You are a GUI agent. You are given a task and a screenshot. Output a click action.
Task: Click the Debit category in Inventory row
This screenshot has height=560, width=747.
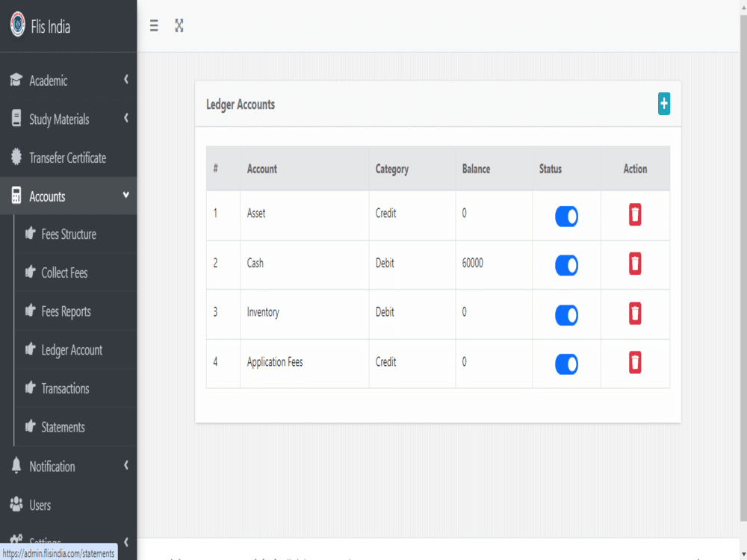point(385,312)
